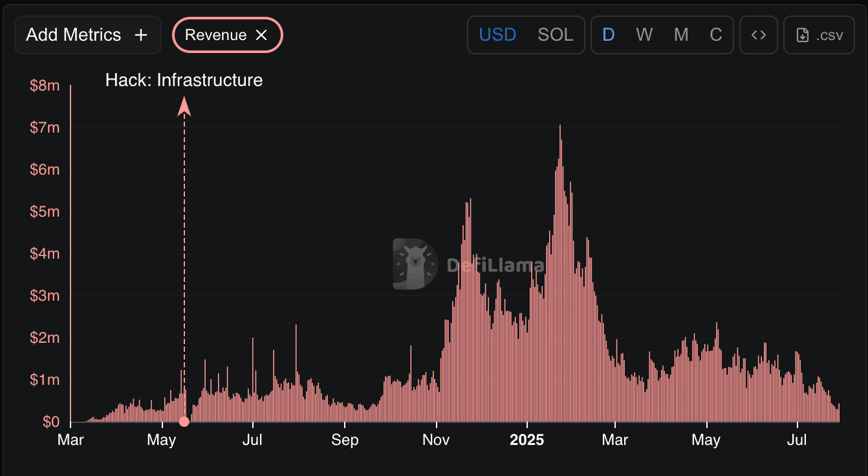Click the Hack: Infrastructure marker dot
This screenshot has width=868, height=476.
tap(184, 421)
